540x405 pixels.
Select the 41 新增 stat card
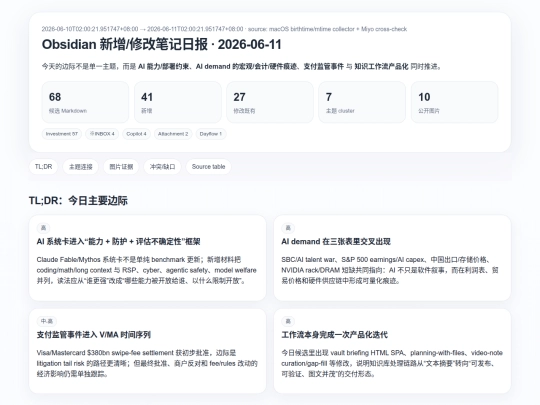[178, 102]
